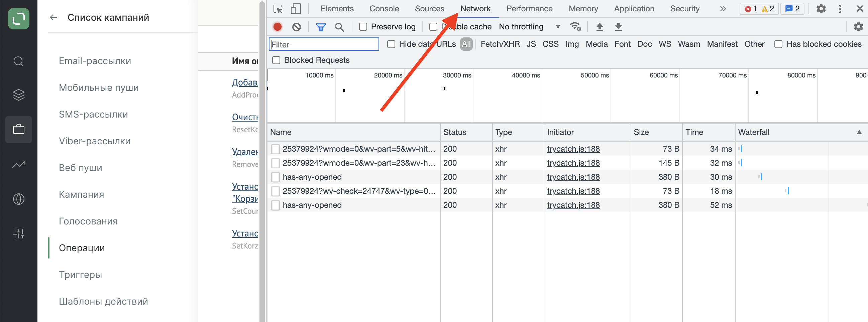Image resolution: width=868 pixels, height=322 pixels.
Task: Open DevTools main settings gear
Action: (821, 9)
